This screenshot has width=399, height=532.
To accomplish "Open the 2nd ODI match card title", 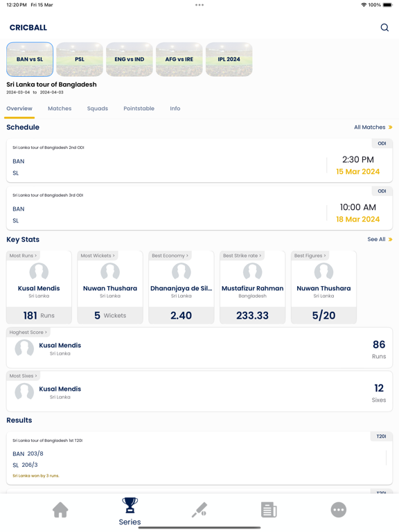I will 48,148.
